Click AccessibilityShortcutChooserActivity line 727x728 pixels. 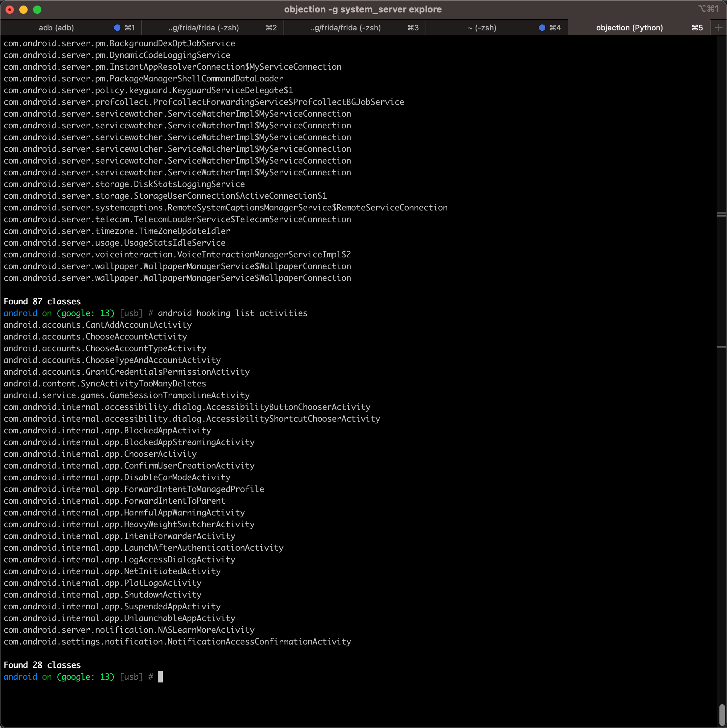click(x=192, y=419)
